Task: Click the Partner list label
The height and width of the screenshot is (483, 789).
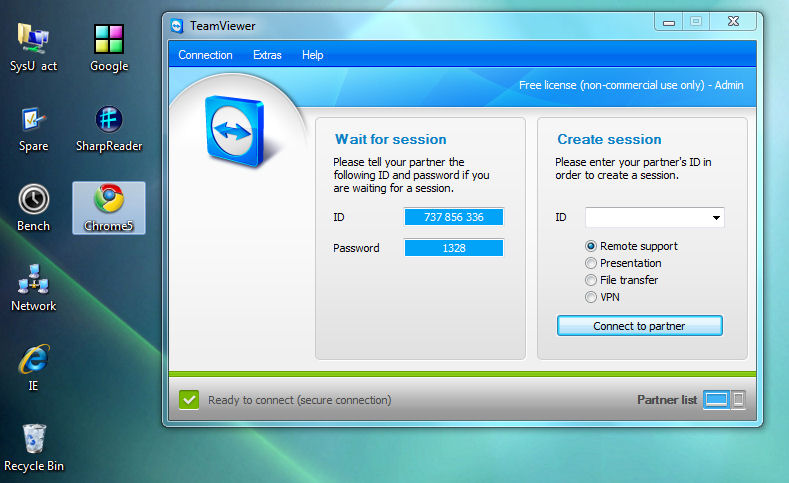Action: pos(667,400)
